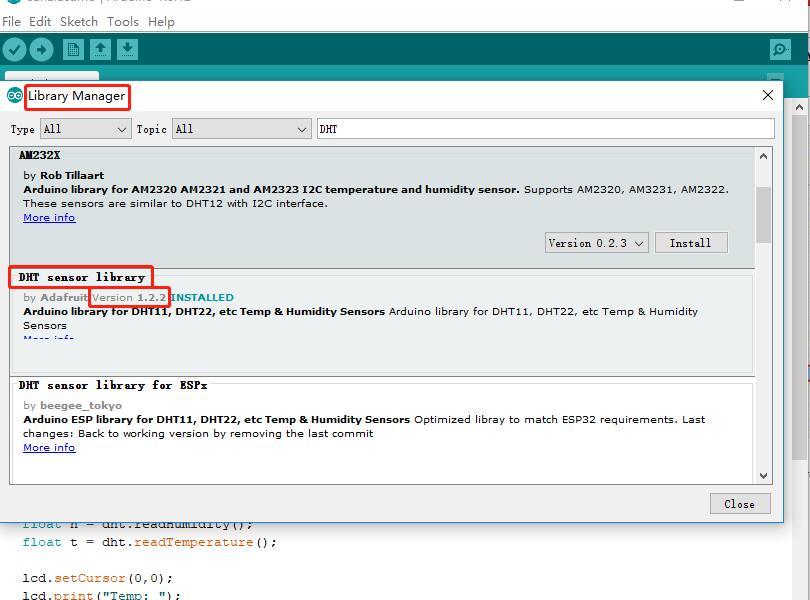
Task: Click the Arduino logo in Library Manager title
Action: click(14, 96)
